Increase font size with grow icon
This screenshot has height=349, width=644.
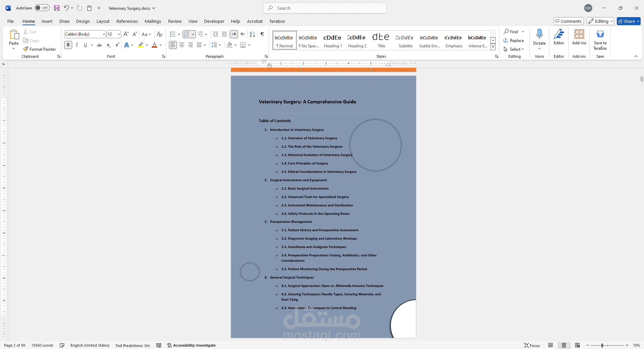coord(126,34)
